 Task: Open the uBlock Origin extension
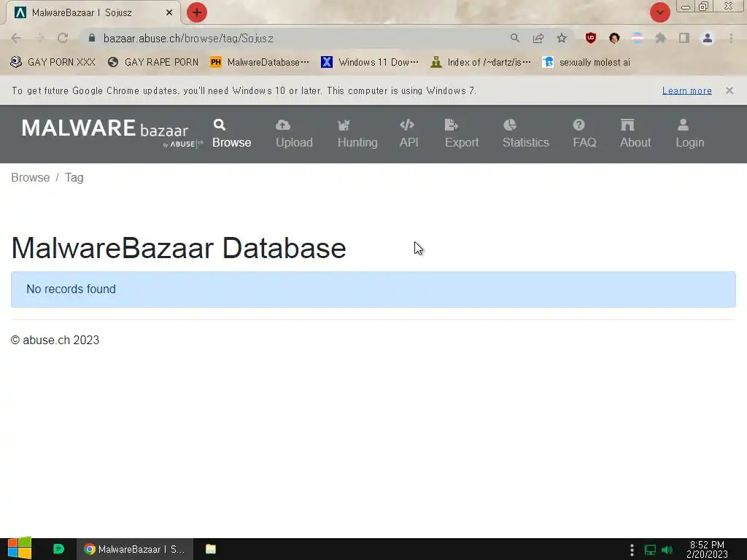[591, 38]
